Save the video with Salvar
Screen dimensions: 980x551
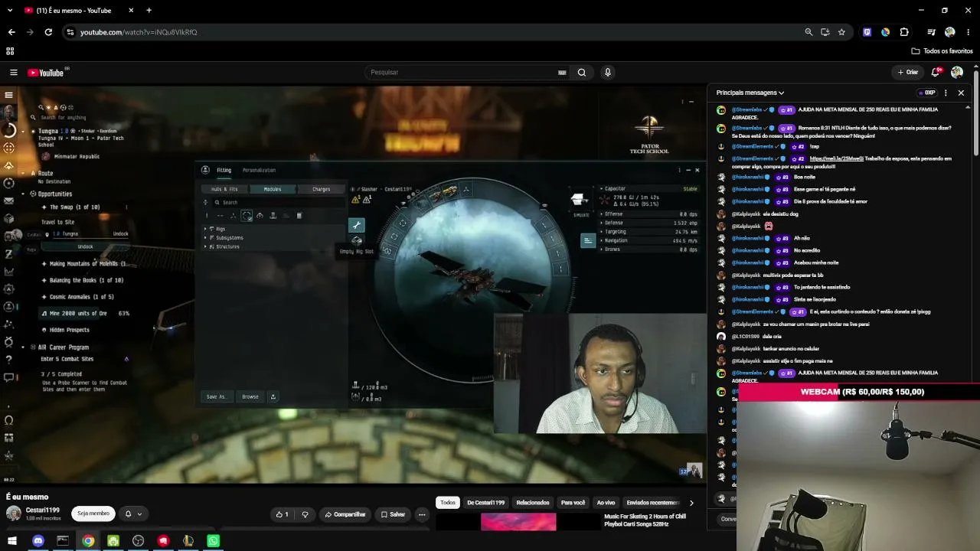coord(393,514)
